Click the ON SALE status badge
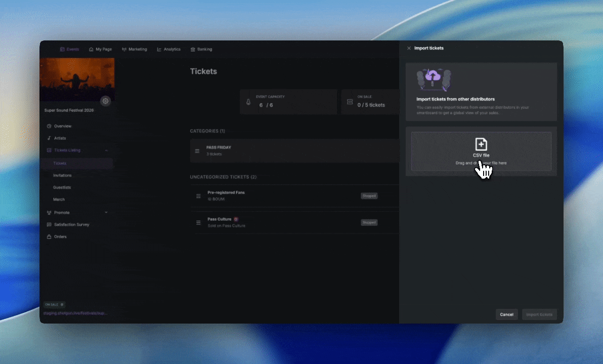 pos(54,305)
